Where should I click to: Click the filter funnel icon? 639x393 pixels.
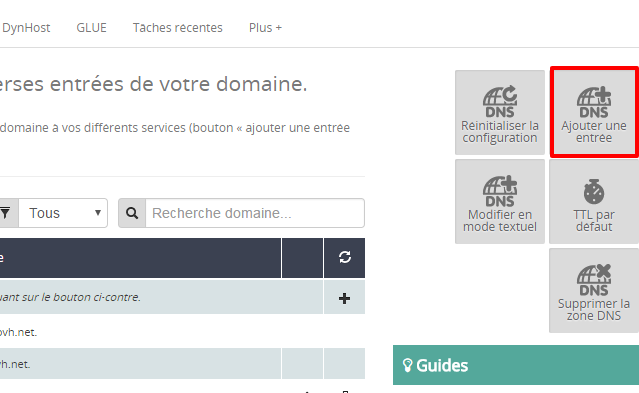(x=5, y=213)
